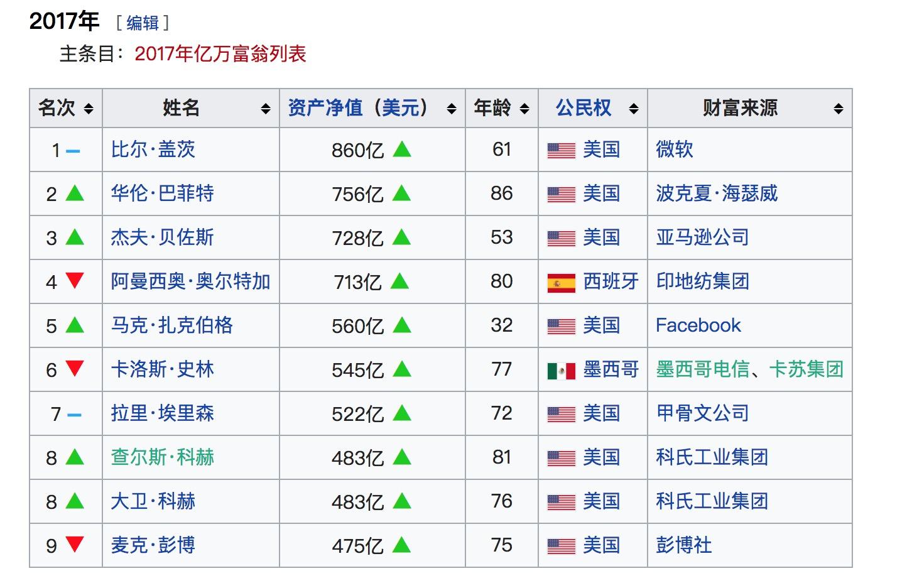The height and width of the screenshot is (588, 912).
Task: Click the red down triangle beside rank 4
Action: pyautogui.click(x=75, y=281)
